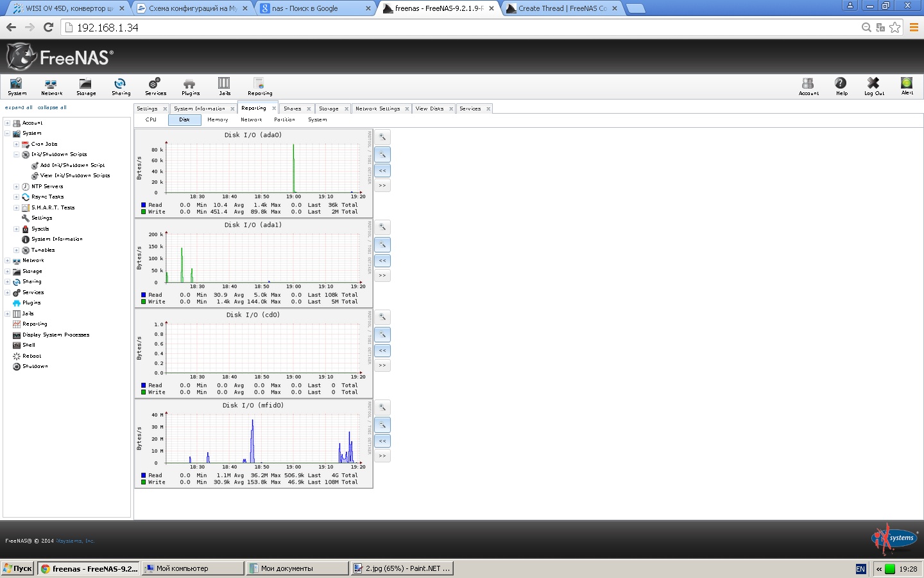The image size is (924, 578).
Task: Click the Log Out icon
Action: tap(874, 86)
